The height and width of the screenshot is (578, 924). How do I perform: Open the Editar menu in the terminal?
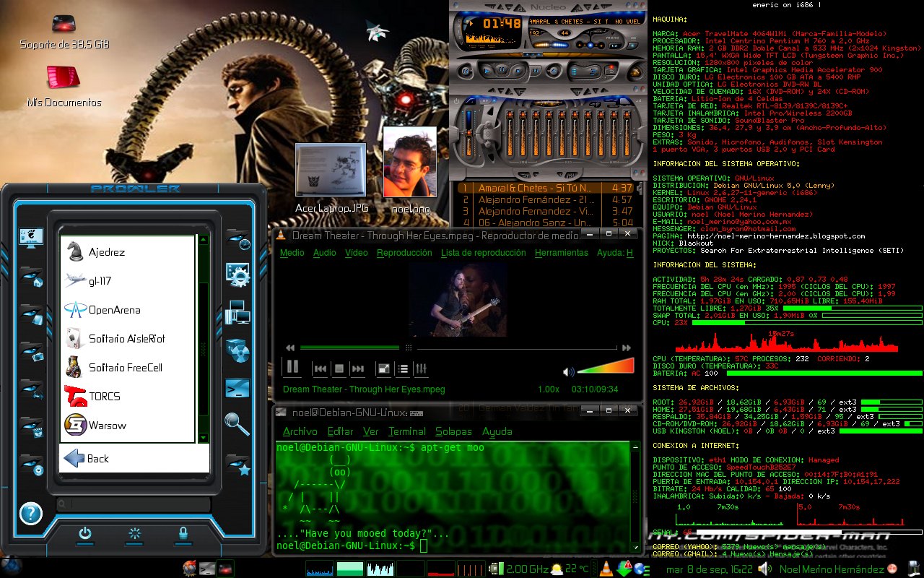tap(340, 431)
